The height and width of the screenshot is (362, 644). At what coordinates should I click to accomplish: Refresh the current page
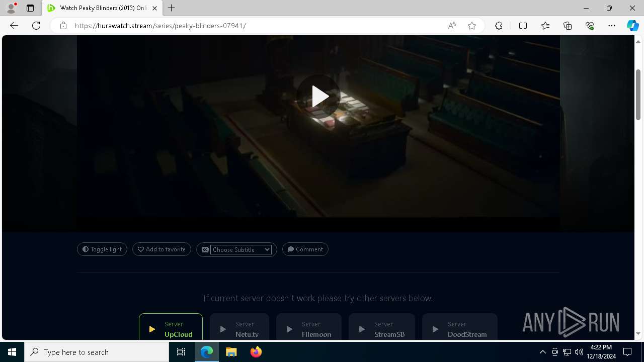point(36,26)
